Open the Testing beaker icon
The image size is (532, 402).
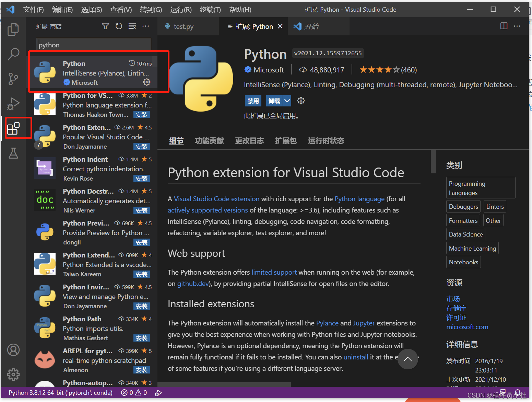[13, 153]
